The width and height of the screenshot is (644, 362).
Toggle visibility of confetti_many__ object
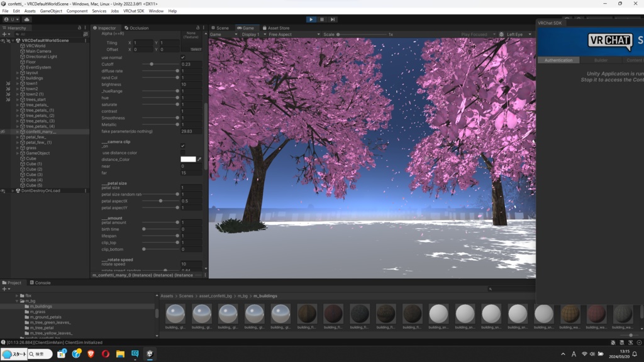coord(3,132)
